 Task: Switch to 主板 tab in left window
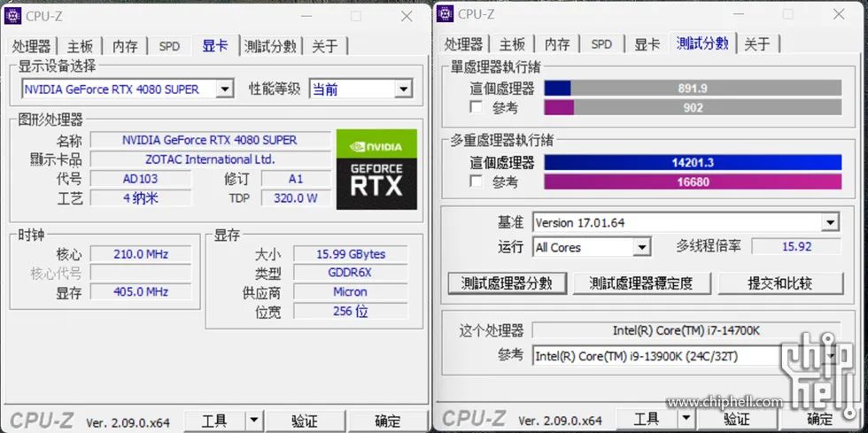tap(81, 47)
